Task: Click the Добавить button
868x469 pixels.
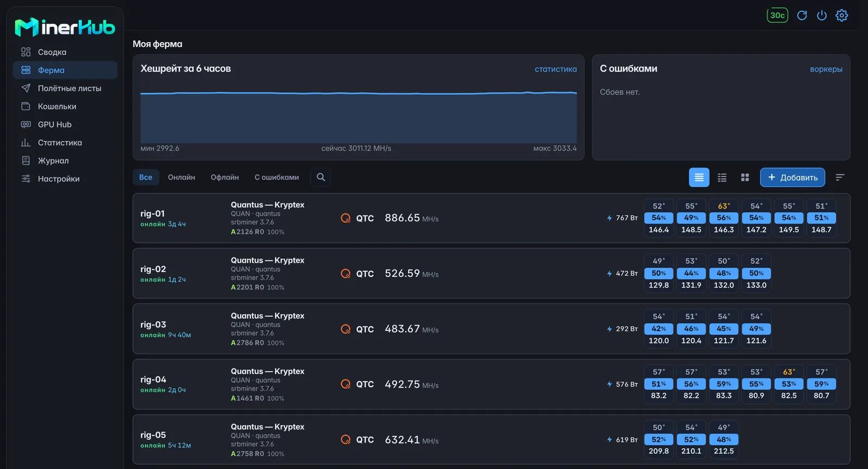Action: click(x=792, y=178)
